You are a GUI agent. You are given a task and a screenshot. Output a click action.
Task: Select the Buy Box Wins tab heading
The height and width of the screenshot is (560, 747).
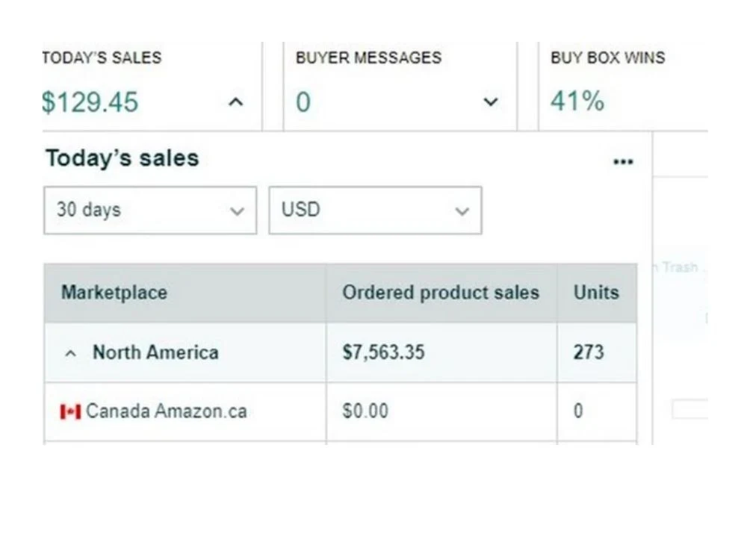608,57
